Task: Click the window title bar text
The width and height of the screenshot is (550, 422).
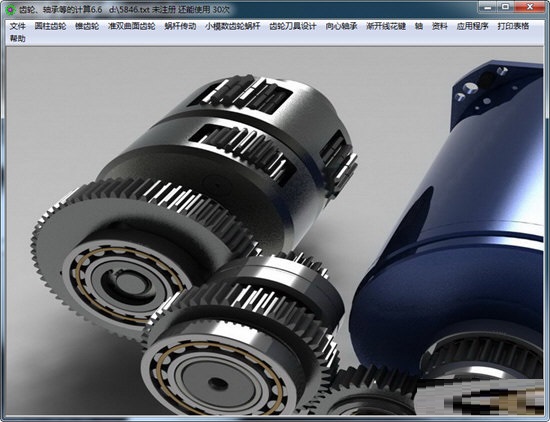Action: click(125, 10)
